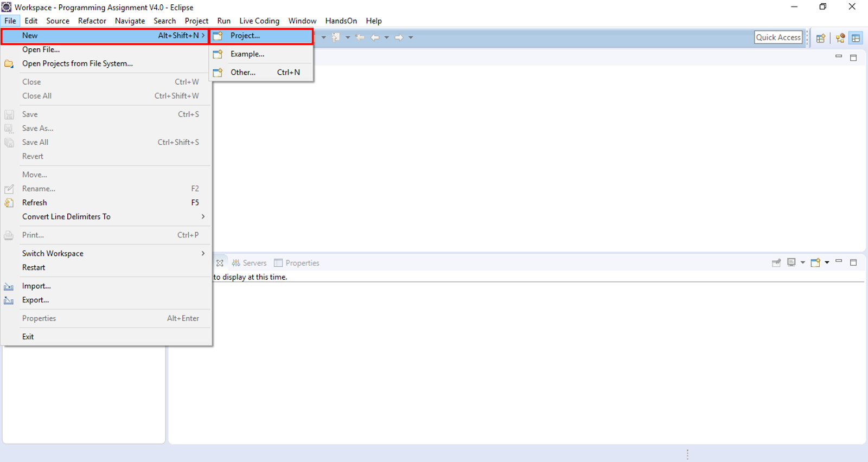
Task: Open the Navigate menu
Action: [x=130, y=21]
